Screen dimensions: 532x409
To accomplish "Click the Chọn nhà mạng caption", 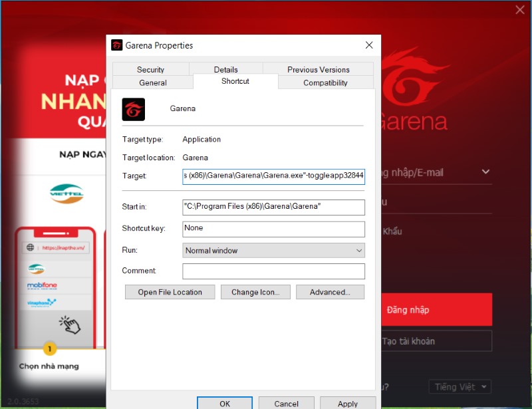I will [49, 366].
